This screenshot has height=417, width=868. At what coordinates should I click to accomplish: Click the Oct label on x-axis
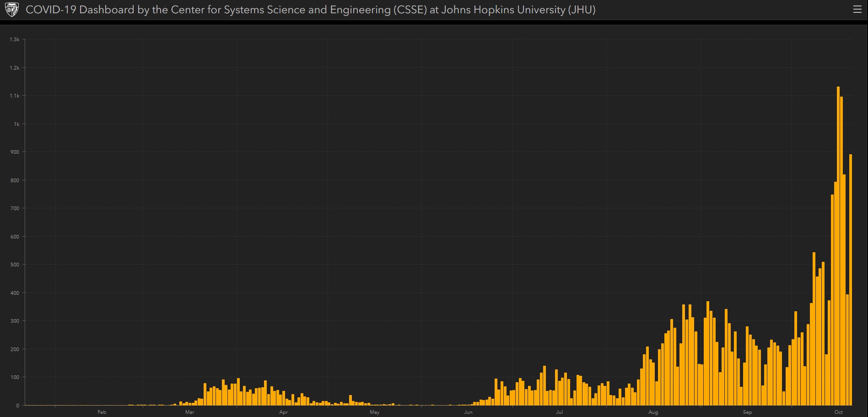(x=838, y=412)
